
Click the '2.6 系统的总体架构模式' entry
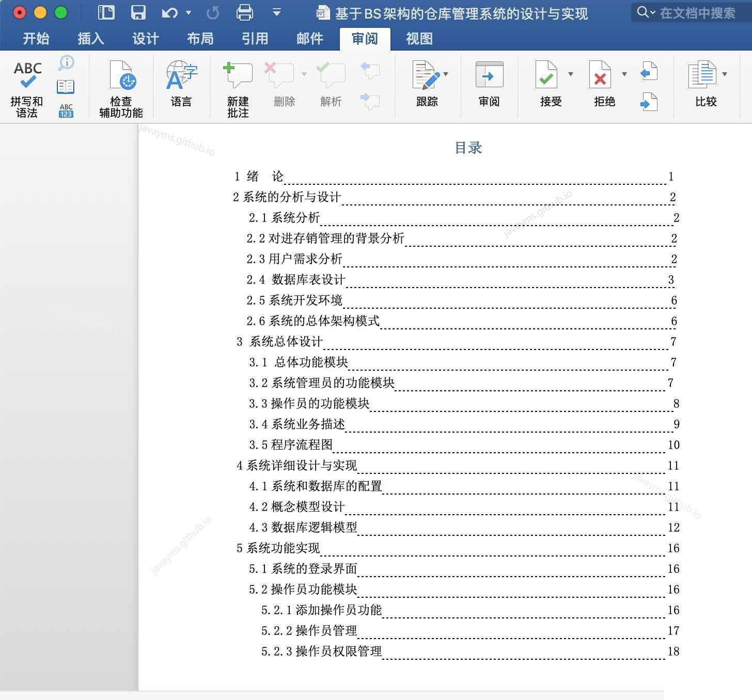pos(461,321)
